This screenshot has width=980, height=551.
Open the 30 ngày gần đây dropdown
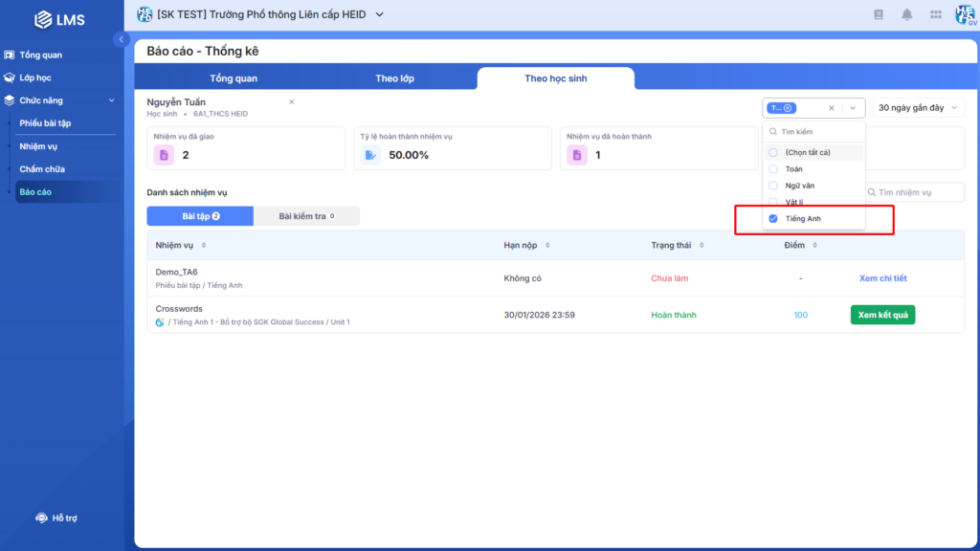917,108
